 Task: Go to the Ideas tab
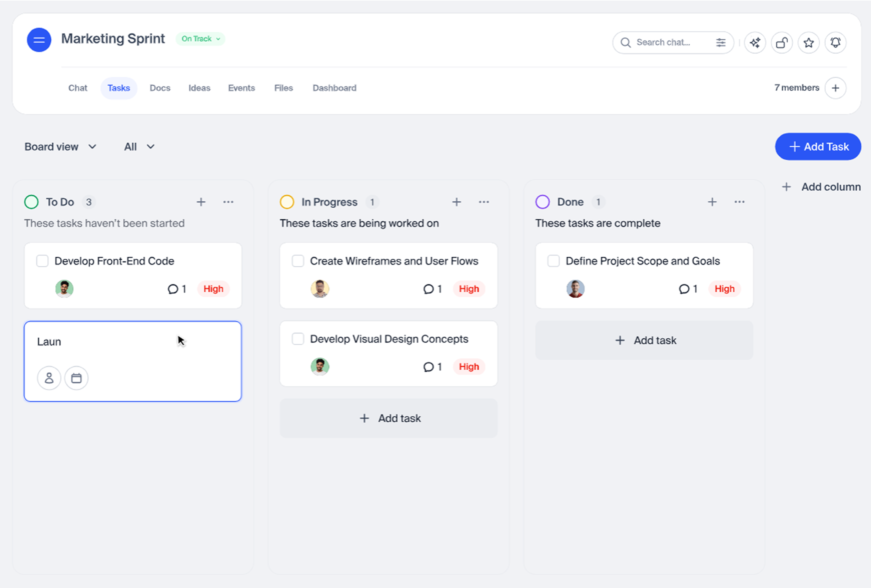coord(200,88)
